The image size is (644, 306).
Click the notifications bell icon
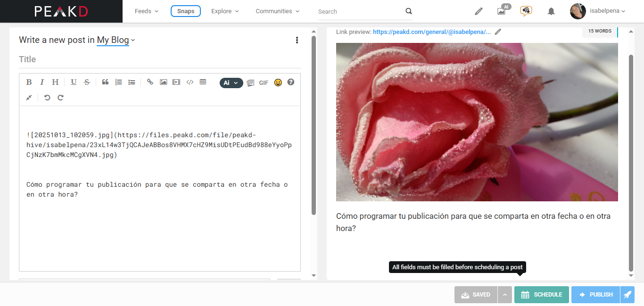coord(551,11)
